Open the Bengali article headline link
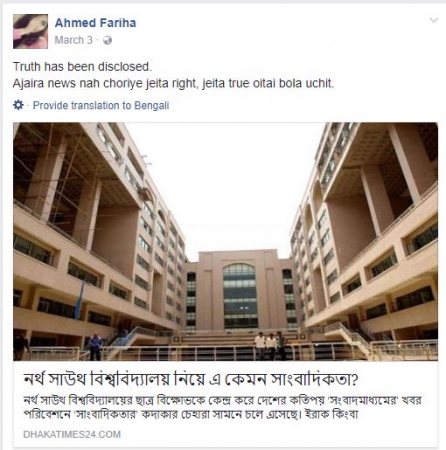The image size is (446, 450). click(x=191, y=379)
